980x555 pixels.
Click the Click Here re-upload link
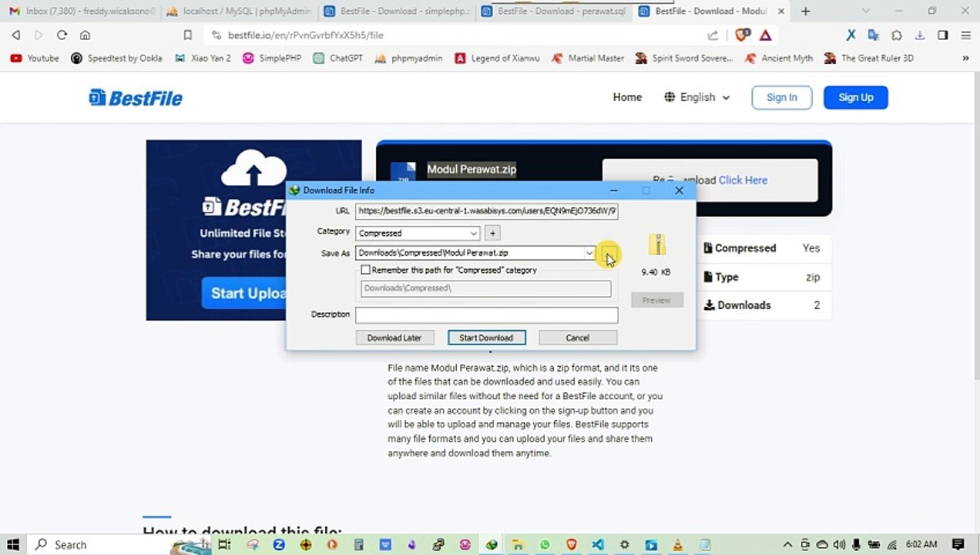tap(743, 180)
